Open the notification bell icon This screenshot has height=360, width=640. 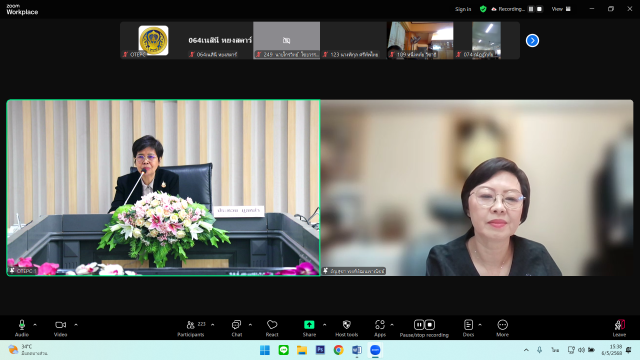tap(629, 350)
